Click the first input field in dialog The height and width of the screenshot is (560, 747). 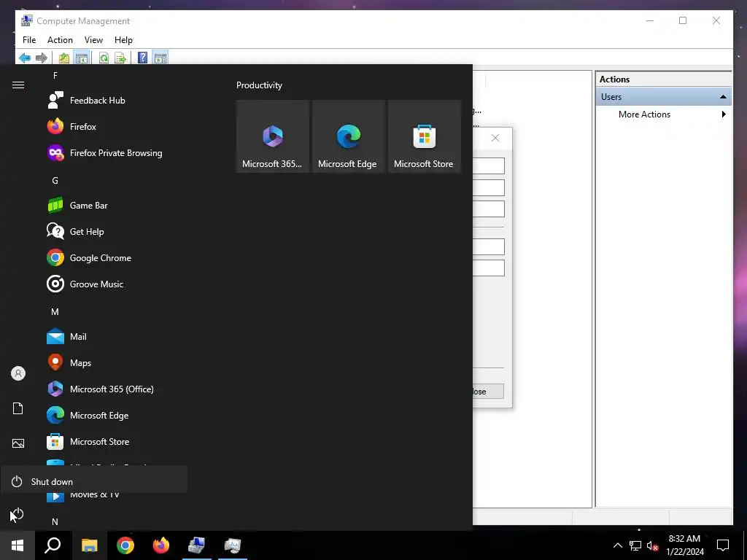point(488,166)
